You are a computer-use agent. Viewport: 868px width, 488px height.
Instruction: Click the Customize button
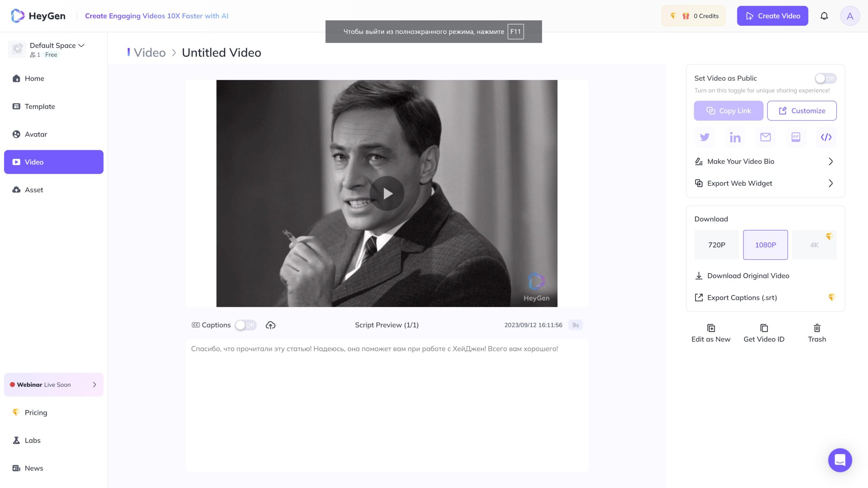coord(802,111)
